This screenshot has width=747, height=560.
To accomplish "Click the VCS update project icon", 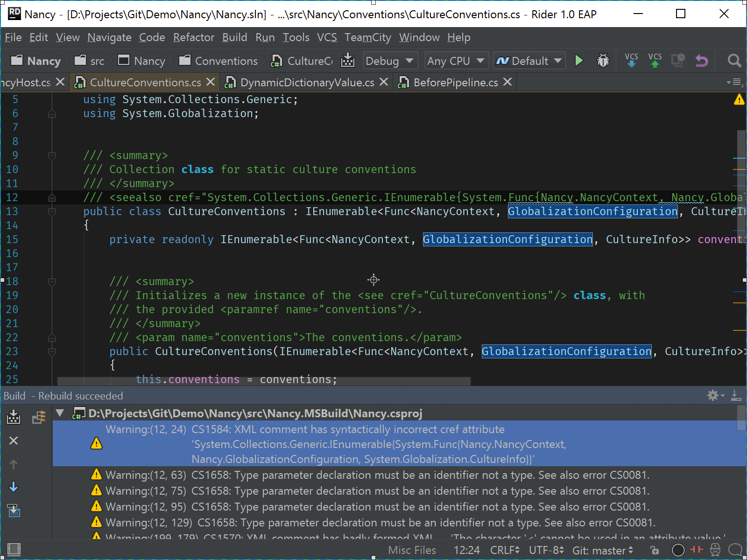I will click(632, 61).
